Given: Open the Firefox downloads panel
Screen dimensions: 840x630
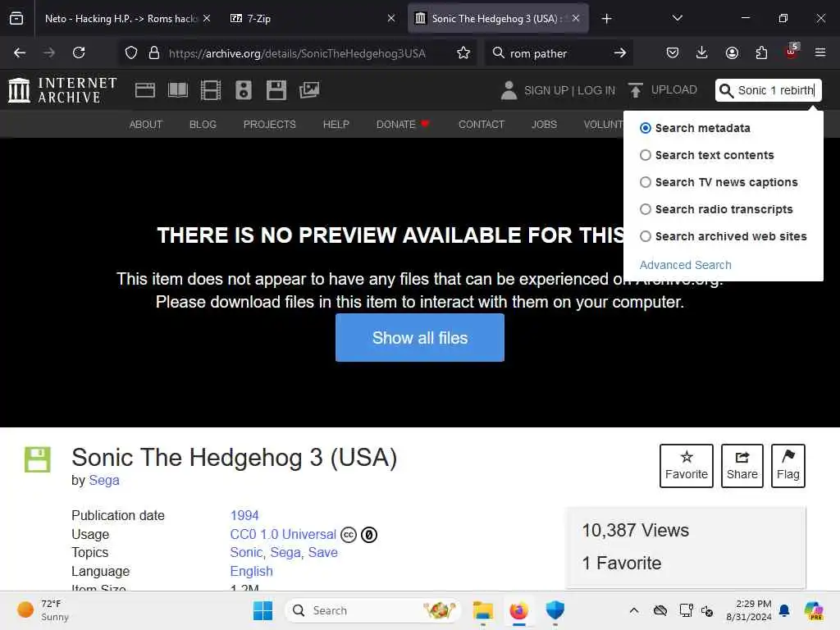Looking at the screenshot, I should coord(702,52).
